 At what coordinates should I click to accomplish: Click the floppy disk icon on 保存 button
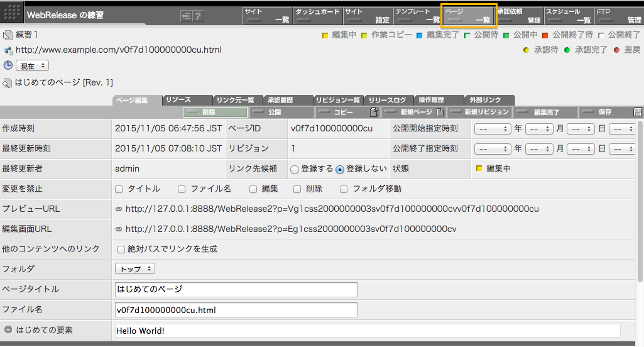(638, 112)
